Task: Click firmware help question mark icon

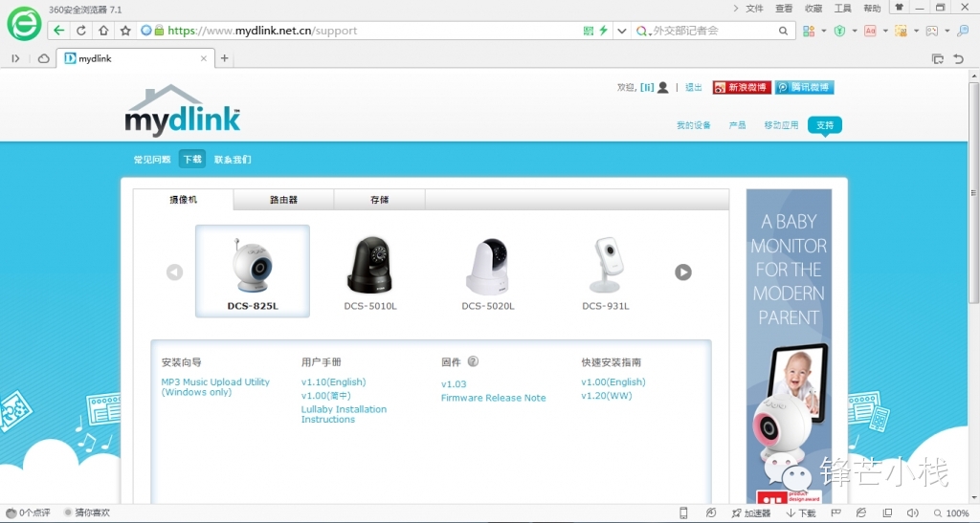Action: point(473,361)
